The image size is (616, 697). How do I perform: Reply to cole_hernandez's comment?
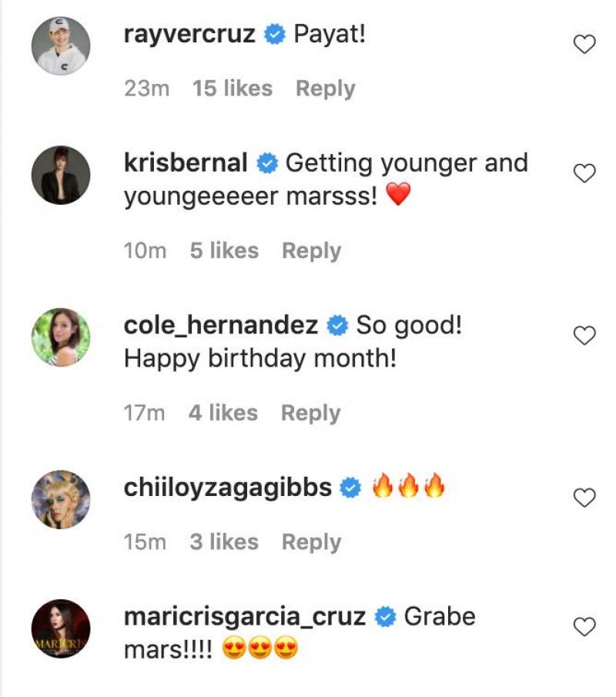pyautogui.click(x=310, y=413)
